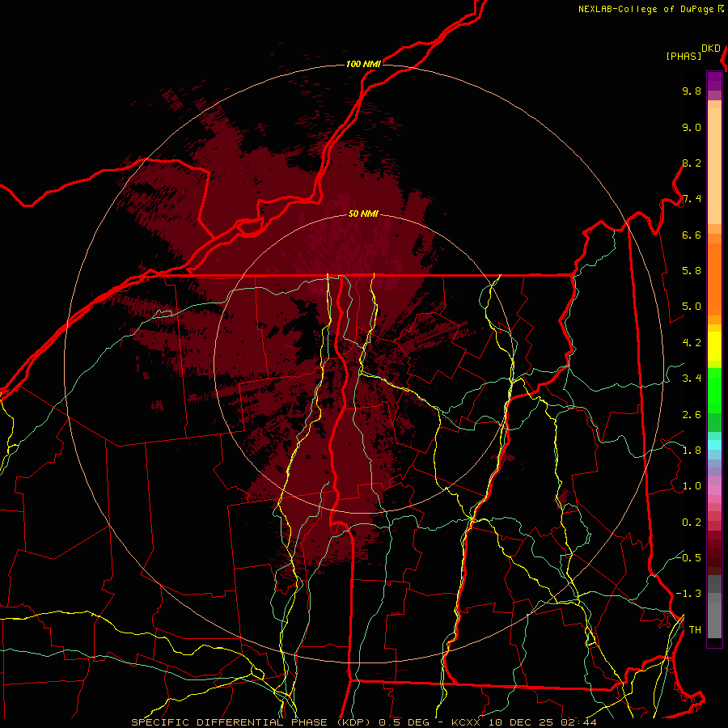Select the 9.0 value on color scale
The width and height of the screenshot is (728, 728).
click(692, 128)
